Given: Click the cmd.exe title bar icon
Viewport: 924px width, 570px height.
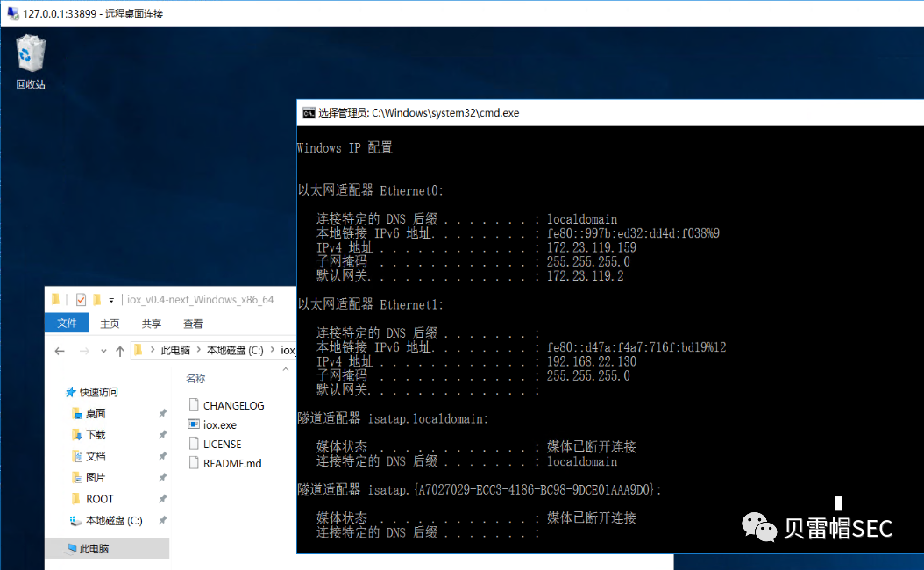Looking at the screenshot, I should (x=309, y=112).
